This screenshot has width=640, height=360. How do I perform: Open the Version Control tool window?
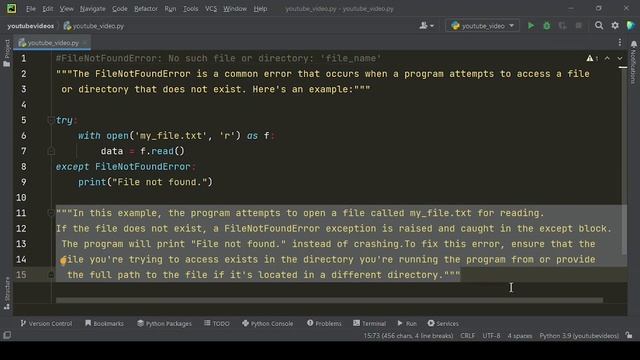click(46, 323)
